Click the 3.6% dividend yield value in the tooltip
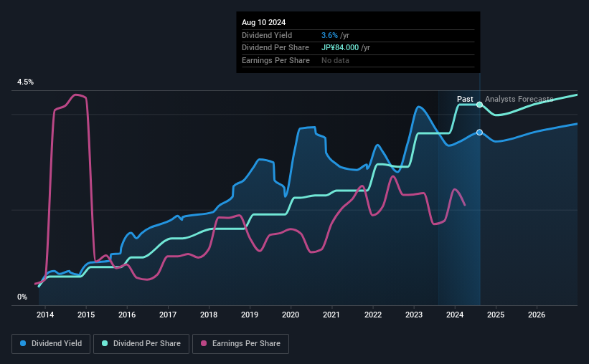This screenshot has width=589, height=364. (x=329, y=35)
